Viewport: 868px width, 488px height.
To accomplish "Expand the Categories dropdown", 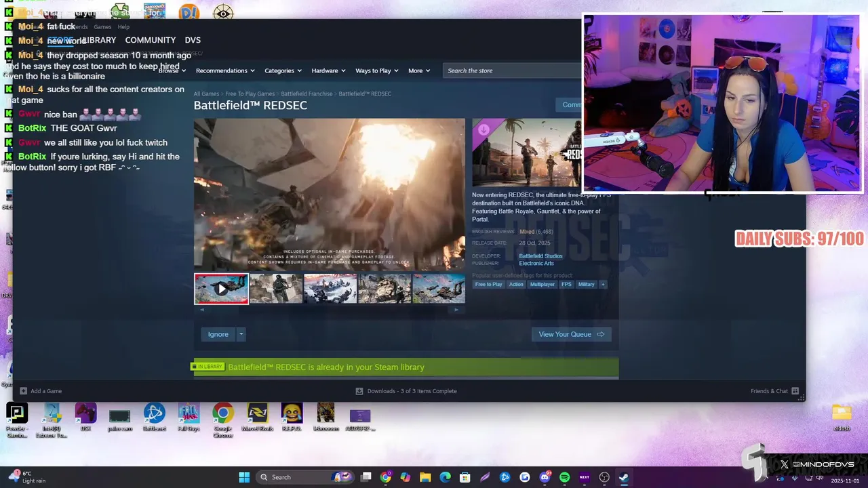I will coord(283,70).
